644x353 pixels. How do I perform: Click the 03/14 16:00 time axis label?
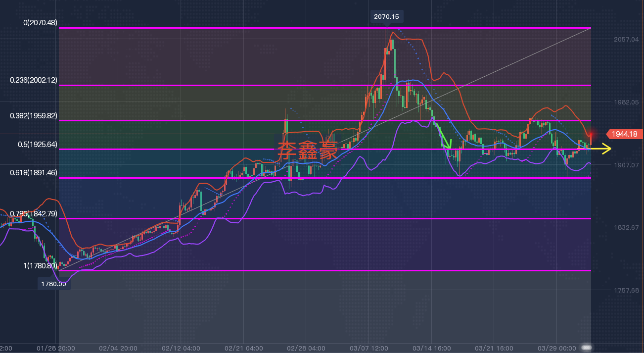click(431, 348)
